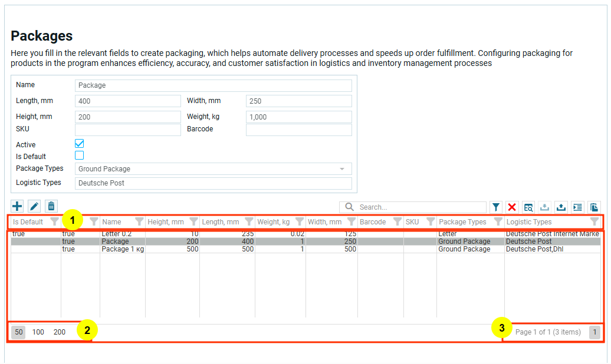Click the copy documents icon in toolbar
Viewport: 611px width, 364px height.
pyautogui.click(x=594, y=207)
